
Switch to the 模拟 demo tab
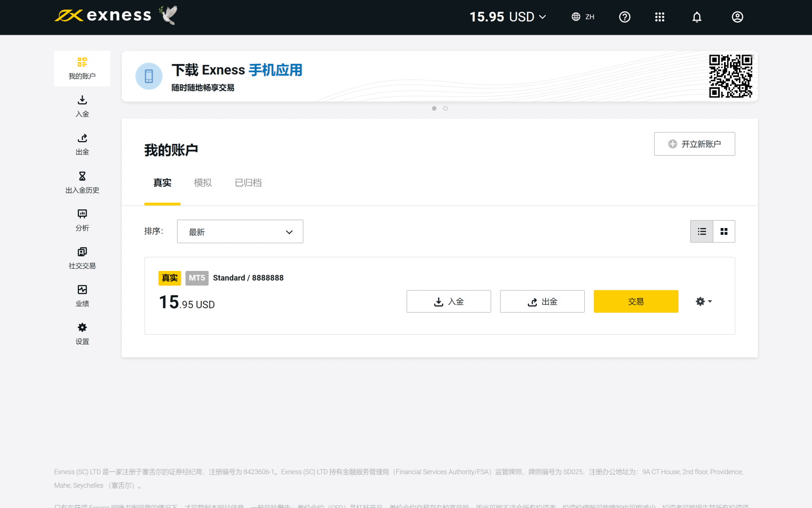pos(203,183)
